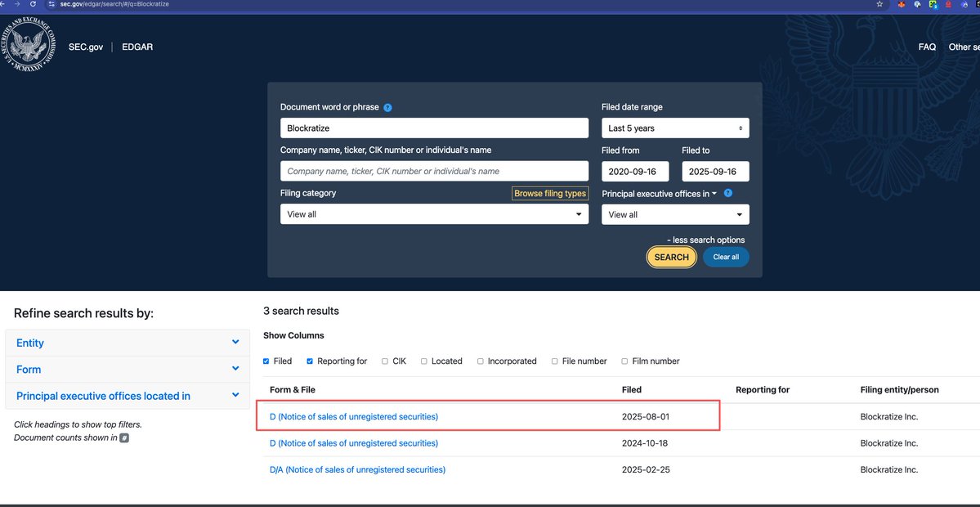Screen dimensions: 980x507
Task: Click Blockratize Inc. in the 2024-10-18 row
Action: [x=889, y=443]
